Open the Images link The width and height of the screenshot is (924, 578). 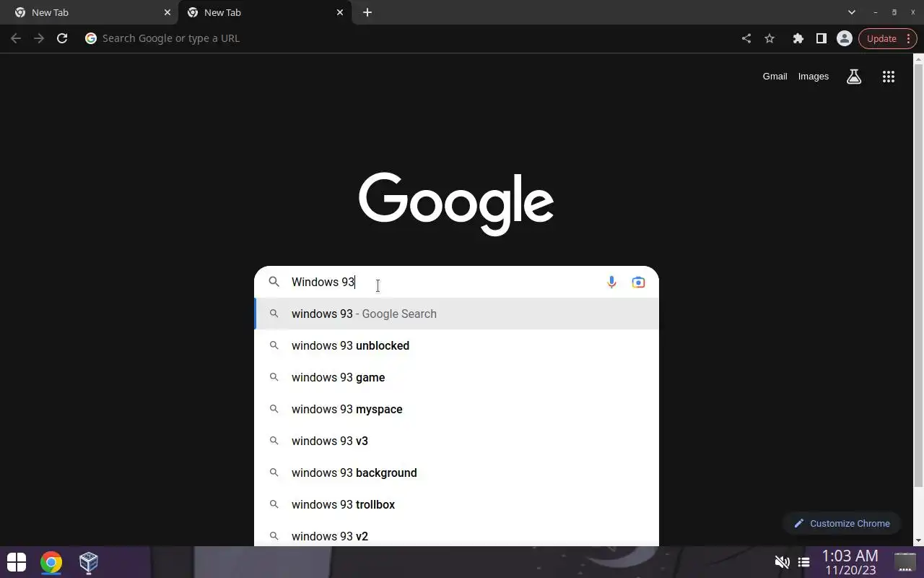pos(814,77)
